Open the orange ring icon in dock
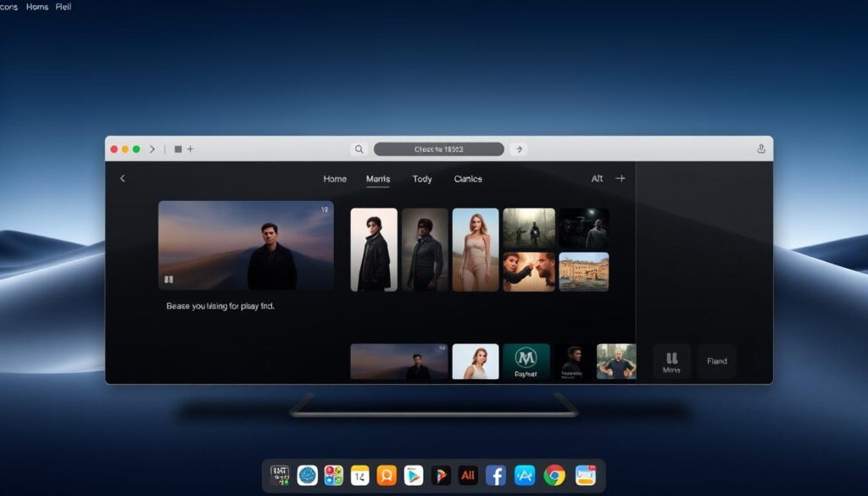 coord(387,476)
